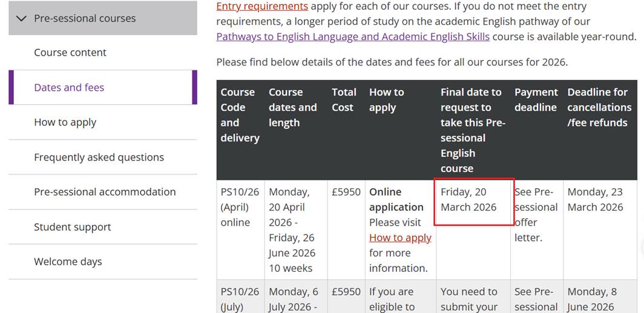Open Course content in sidebar
The image size is (644, 313).
coord(70,53)
